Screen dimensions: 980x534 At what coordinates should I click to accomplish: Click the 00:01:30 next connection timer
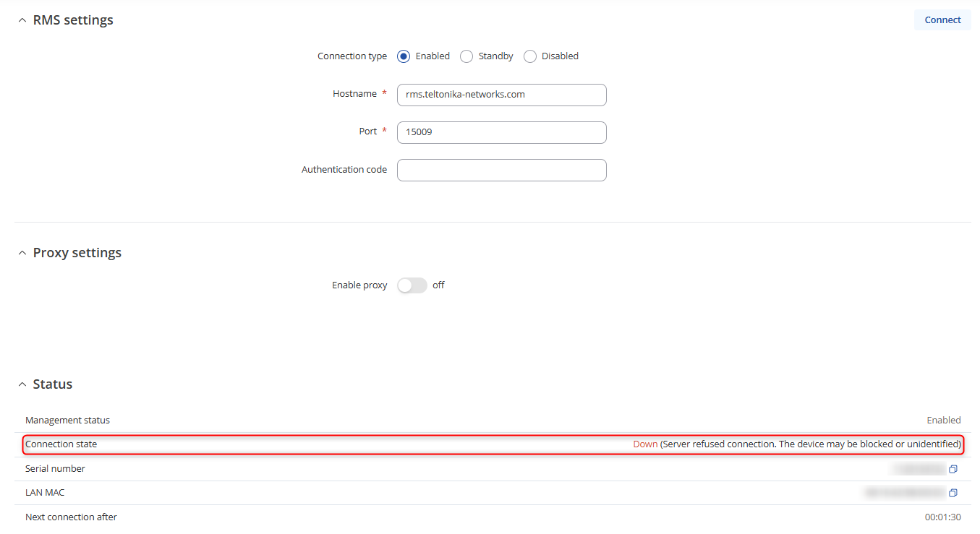point(942,517)
